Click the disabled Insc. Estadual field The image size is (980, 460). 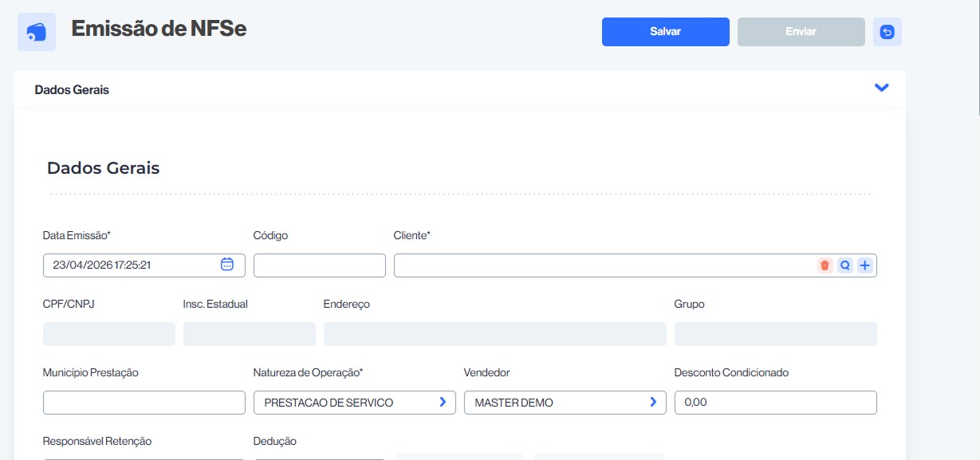pos(250,334)
